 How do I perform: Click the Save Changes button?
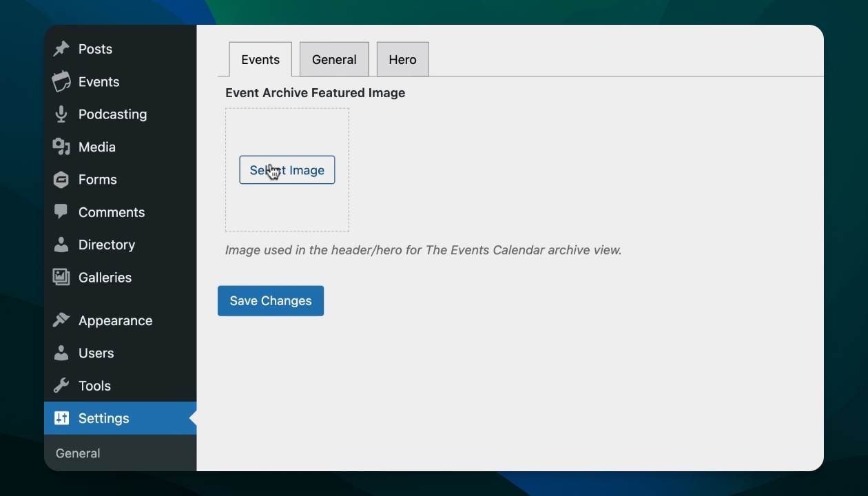[x=271, y=301]
